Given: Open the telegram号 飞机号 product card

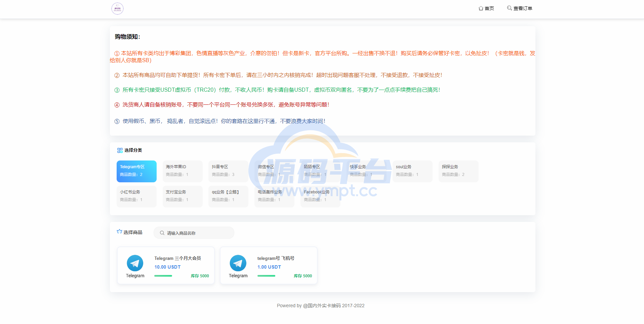Looking at the screenshot, I should [x=269, y=266].
